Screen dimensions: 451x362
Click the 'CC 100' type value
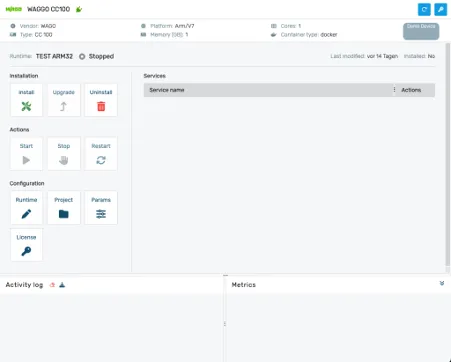tap(43, 35)
